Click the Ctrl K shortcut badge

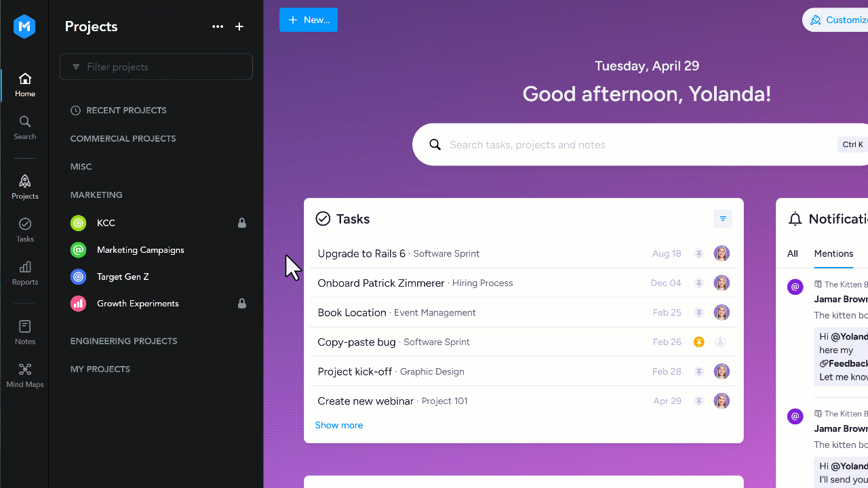852,144
